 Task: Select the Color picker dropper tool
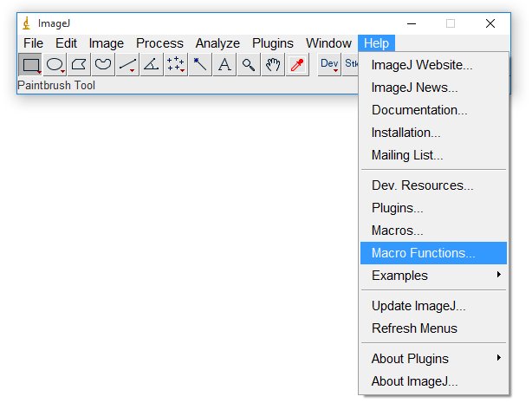[x=297, y=64]
